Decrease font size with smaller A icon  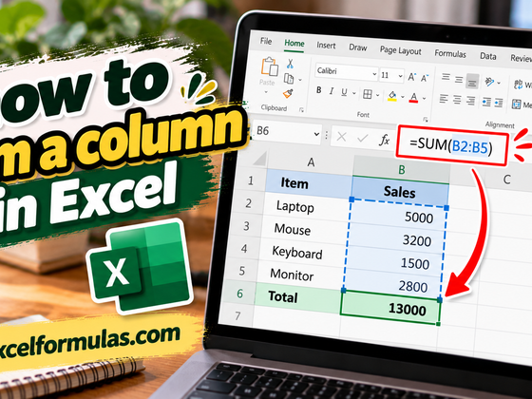pyautogui.click(x=425, y=78)
